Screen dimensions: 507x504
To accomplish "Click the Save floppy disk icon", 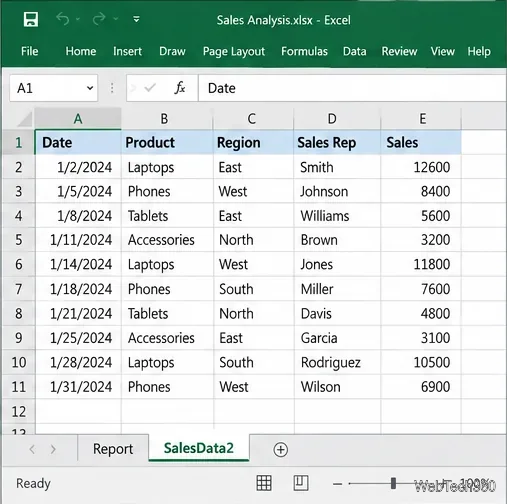I will pyautogui.click(x=31, y=19).
